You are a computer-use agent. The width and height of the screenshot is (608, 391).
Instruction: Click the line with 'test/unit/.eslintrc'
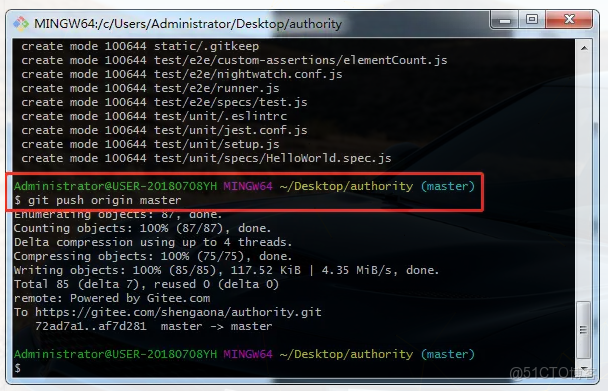click(154, 116)
